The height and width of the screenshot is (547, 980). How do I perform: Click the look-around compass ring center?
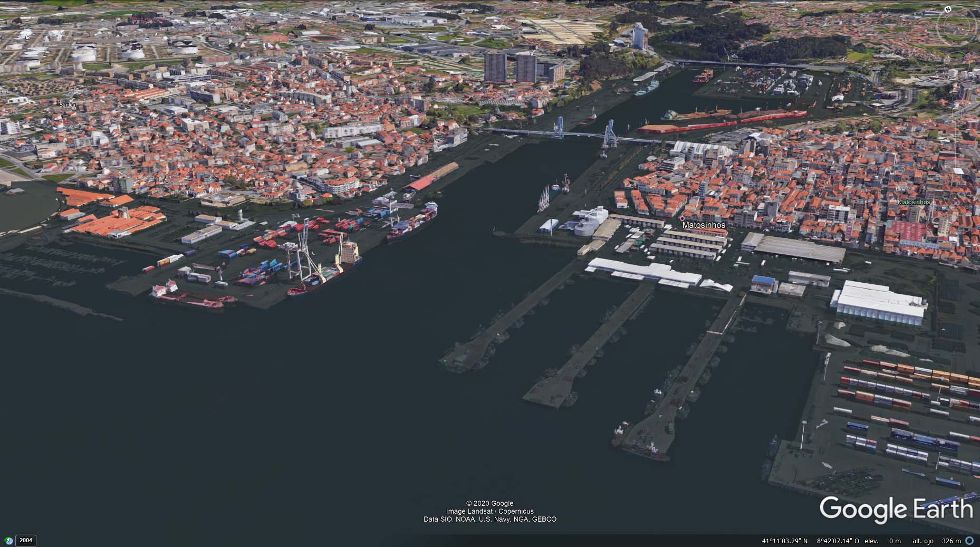click(x=956, y=25)
